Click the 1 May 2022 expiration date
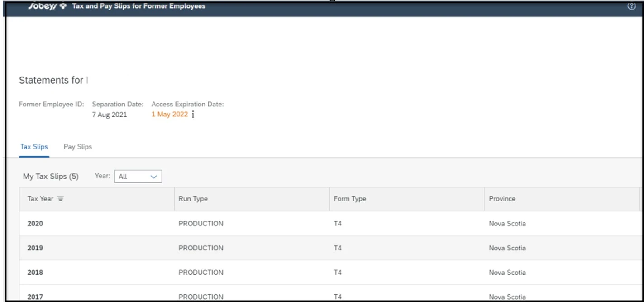The height and width of the screenshot is (302, 644). tap(169, 115)
